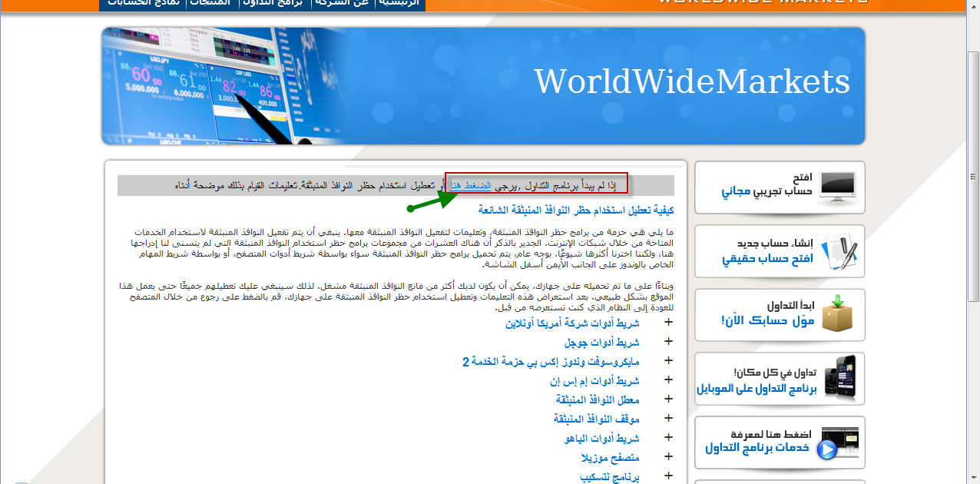Screen dimensions: 980x484
Task: Click the pen and paper icon for new real account
Action: (x=839, y=251)
